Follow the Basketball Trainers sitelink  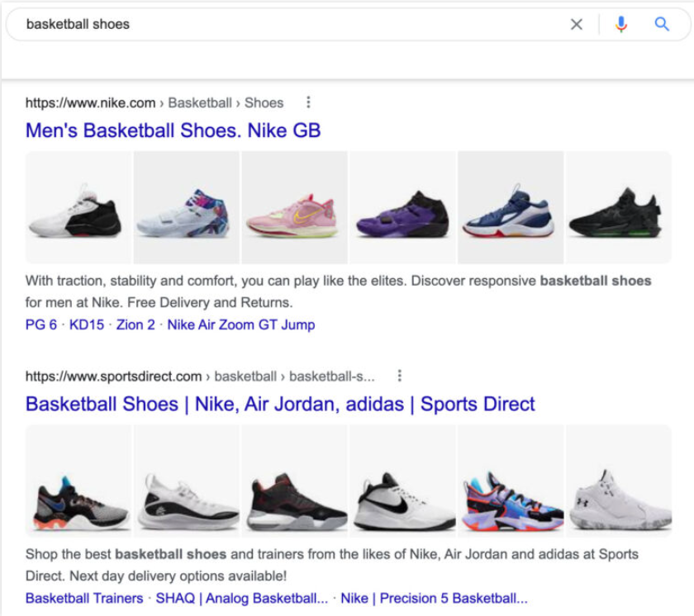point(84,599)
